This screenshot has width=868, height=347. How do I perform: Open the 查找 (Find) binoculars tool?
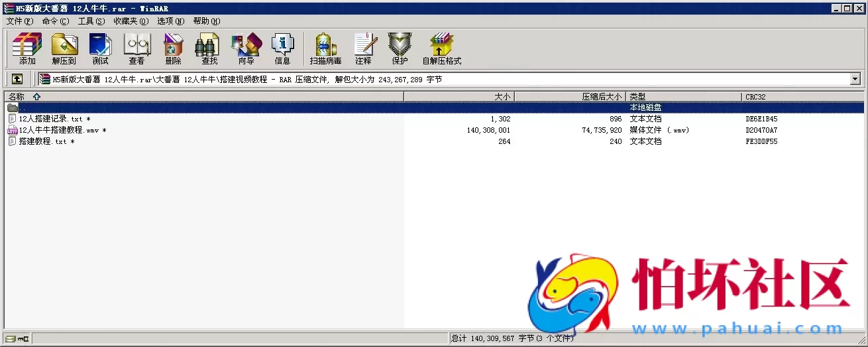[x=209, y=48]
